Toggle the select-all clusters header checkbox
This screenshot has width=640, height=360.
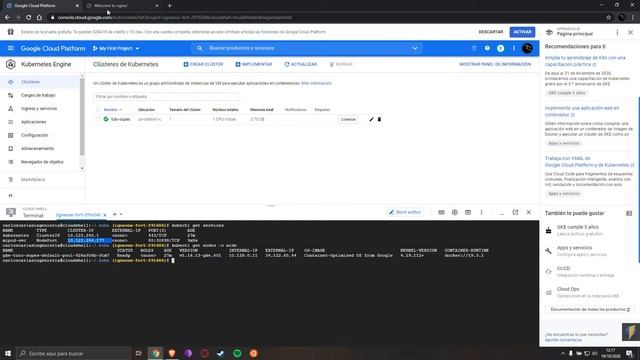(x=98, y=110)
